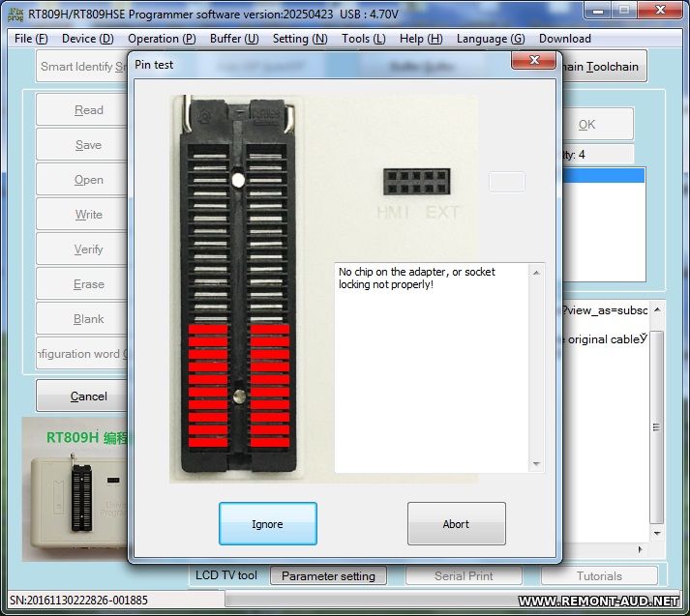The width and height of the screenshot is (690, 616).
Task: Click the ZIF socket image in Pin test
Action: tap(238, 284)
